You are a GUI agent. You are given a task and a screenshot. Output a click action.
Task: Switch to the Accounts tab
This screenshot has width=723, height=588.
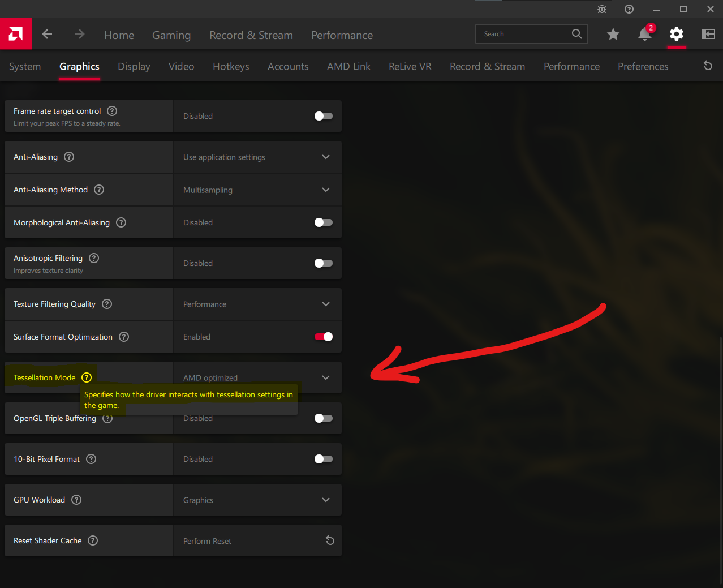click(288, 66)
